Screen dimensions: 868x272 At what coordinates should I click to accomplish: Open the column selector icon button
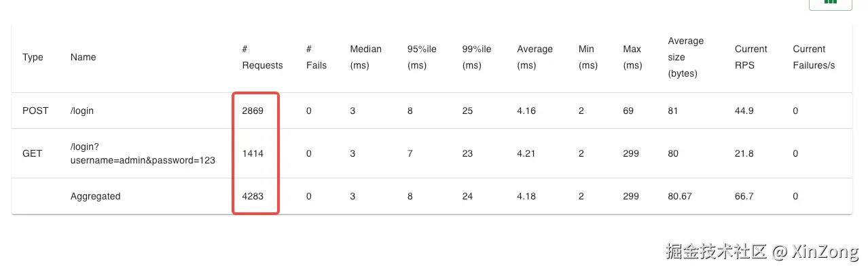point(830,3)
